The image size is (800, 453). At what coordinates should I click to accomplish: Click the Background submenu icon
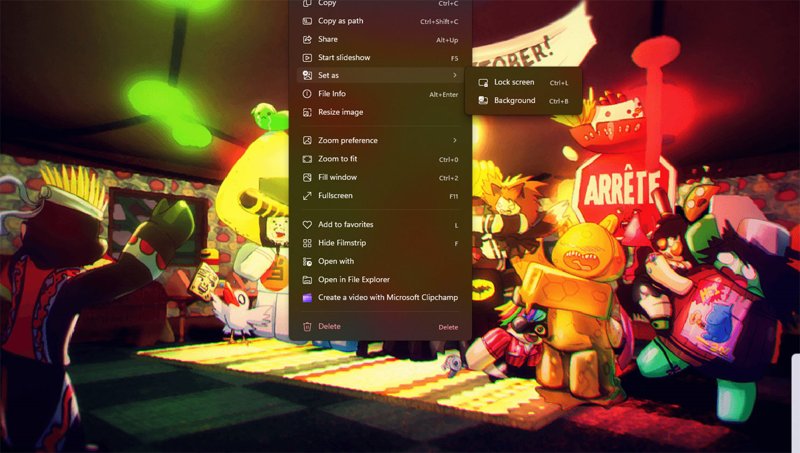coord(483,100)
